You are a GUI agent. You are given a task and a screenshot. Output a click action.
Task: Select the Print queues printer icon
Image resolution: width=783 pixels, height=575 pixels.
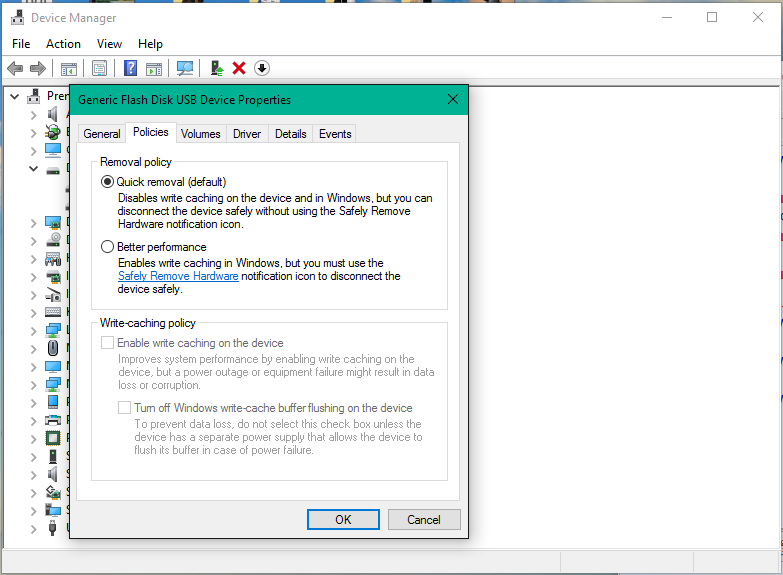(53, 420)
